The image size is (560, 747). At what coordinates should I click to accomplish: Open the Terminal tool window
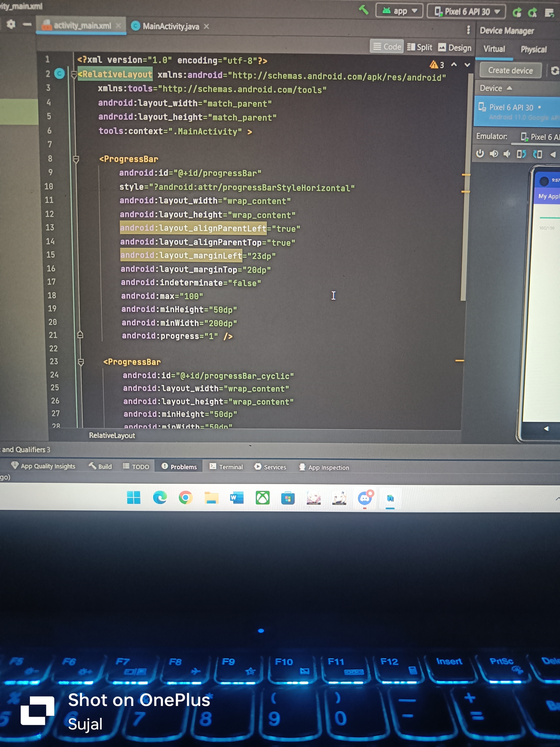point(226,467)
